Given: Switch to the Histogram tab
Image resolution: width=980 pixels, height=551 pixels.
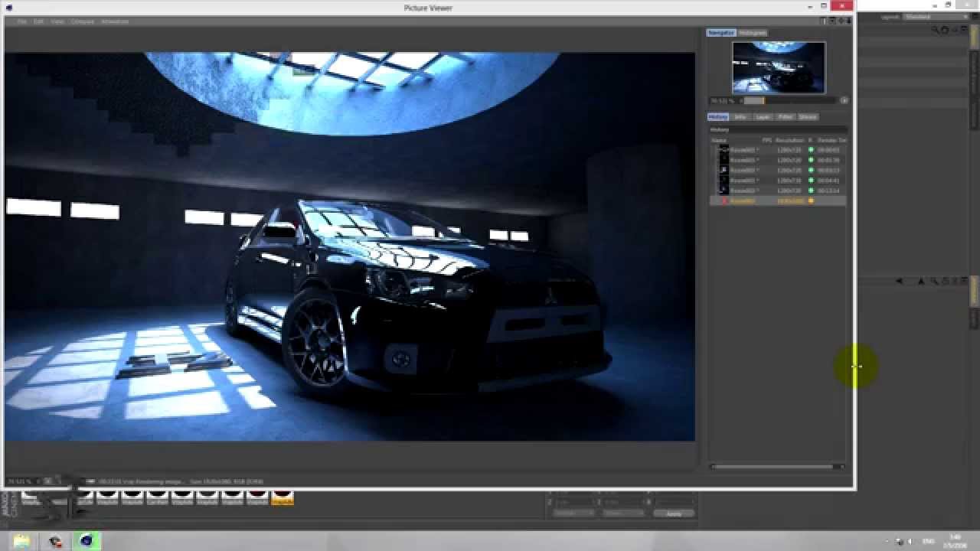Looking at the screenshot, I should coord(752,33).
